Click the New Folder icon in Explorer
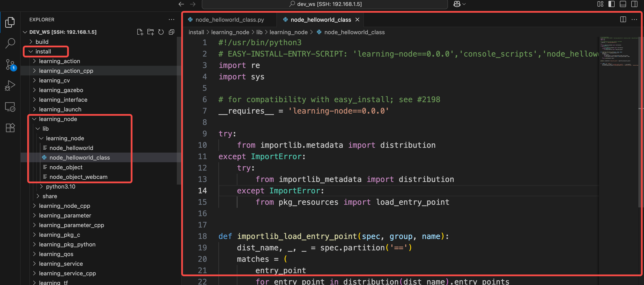Viewport: 644px width, 285px height. point(150,32)
